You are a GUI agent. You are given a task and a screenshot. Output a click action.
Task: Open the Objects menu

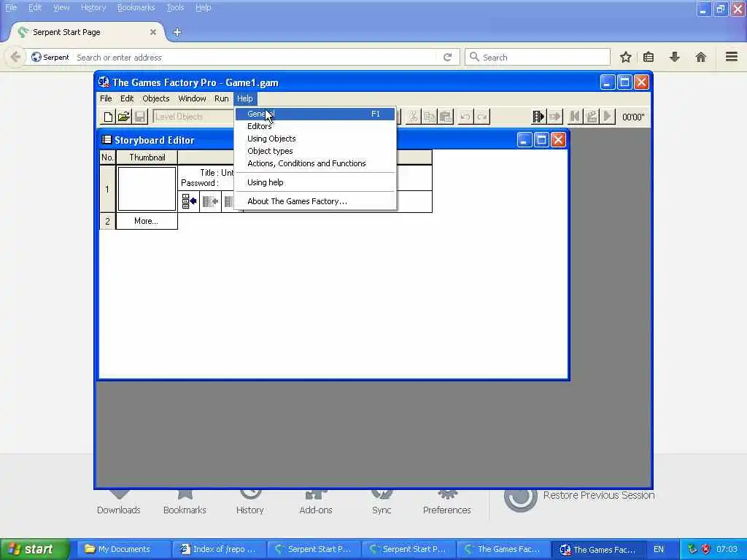point(156,98)
